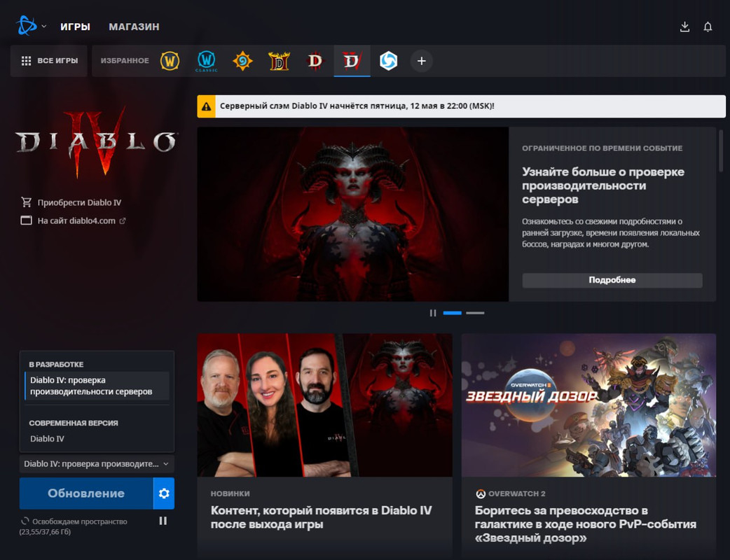
Task: Click the yellow warning icon in the banner
Action: (x=206, y=106)
